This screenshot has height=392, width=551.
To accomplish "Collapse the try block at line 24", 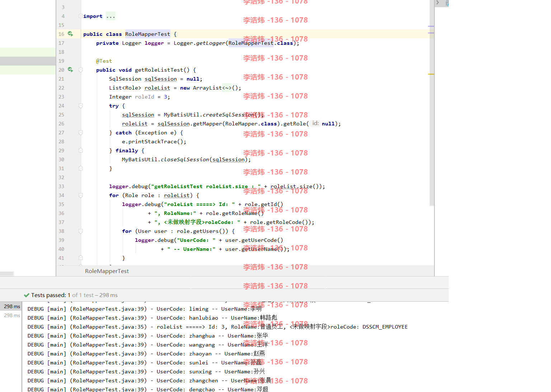I will (x=81, y=106).
